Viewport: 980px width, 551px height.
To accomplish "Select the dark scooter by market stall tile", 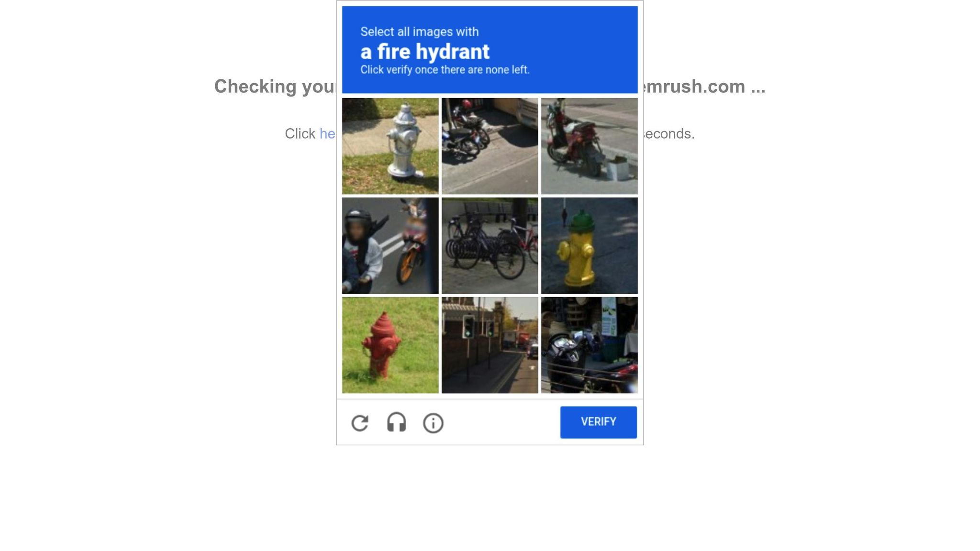I will coord(589,345).
